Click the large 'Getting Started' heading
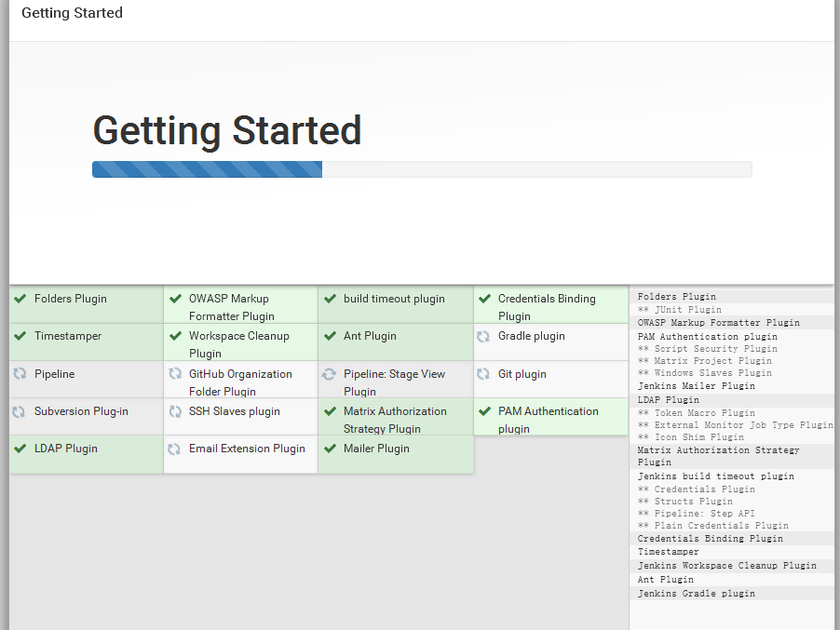 pyautogui.click(x=227, y=130)
